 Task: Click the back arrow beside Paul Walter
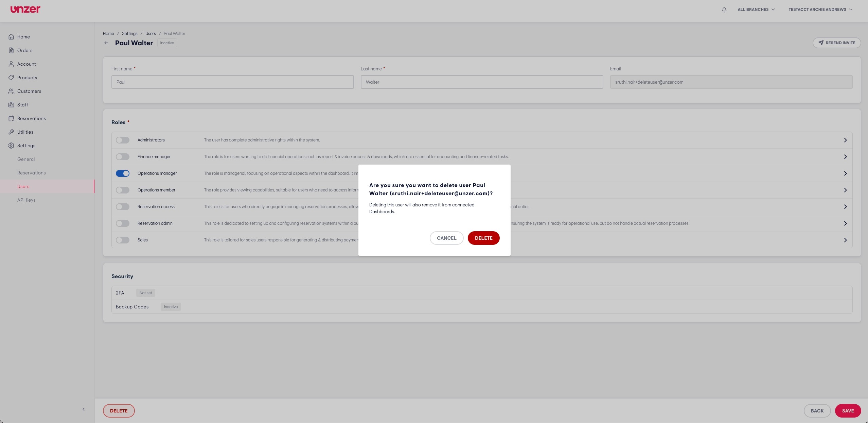pos(106,43)
